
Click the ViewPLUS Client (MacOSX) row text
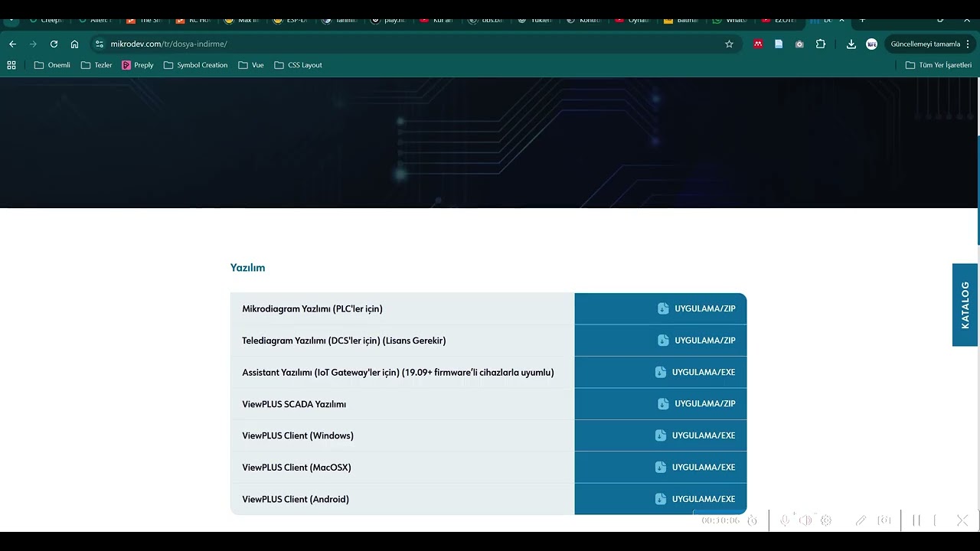coord(296,468)
